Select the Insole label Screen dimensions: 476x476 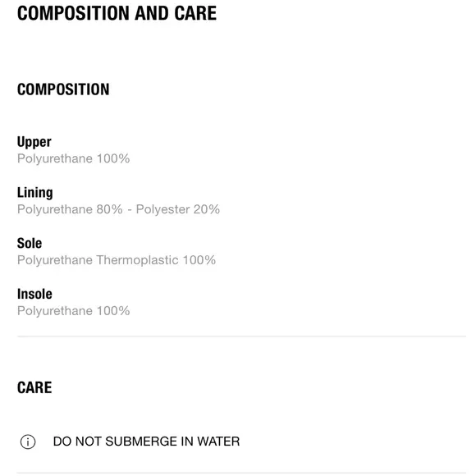coord(34,294)
